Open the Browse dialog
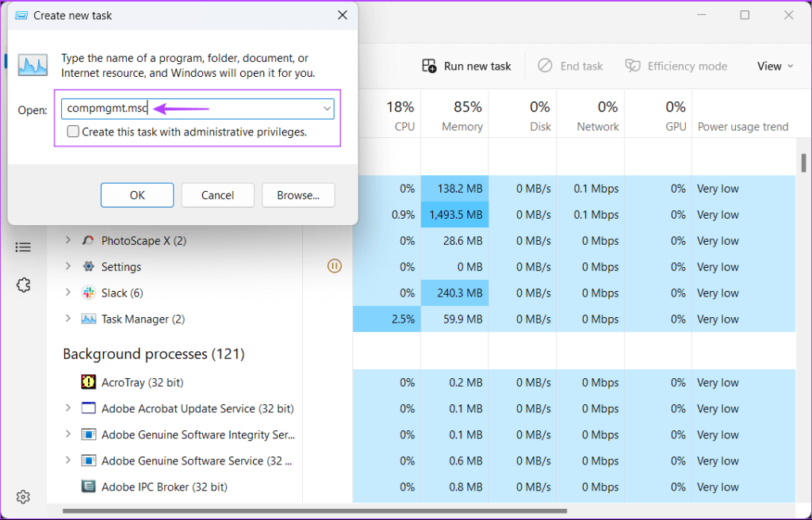 (x=298, y=195)
